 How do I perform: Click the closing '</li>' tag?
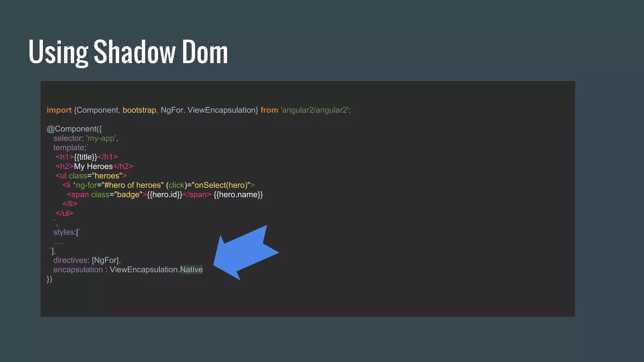pos(69,204)
